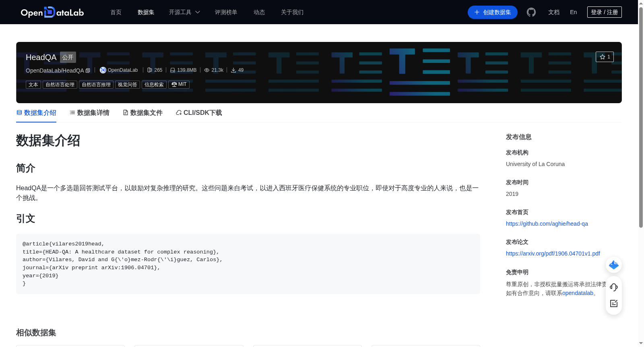
Task: Click the 视觉问答 tag
Action: tap(128, 85)
